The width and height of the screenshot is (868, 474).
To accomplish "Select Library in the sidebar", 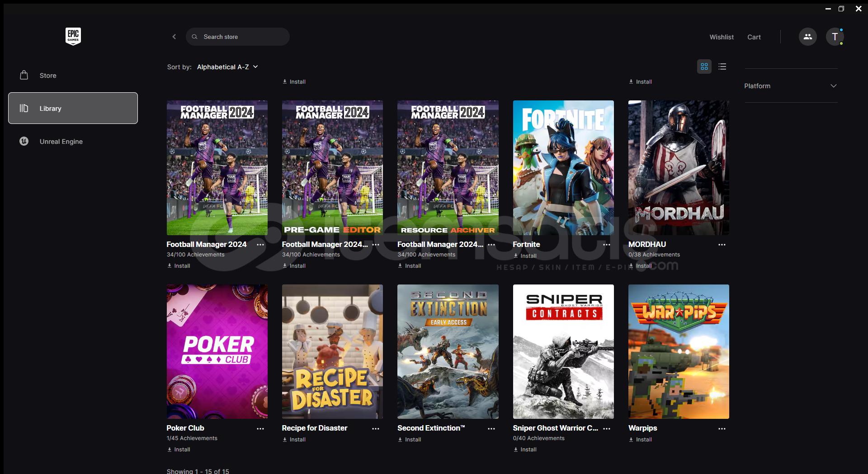I will coord(73,108).
